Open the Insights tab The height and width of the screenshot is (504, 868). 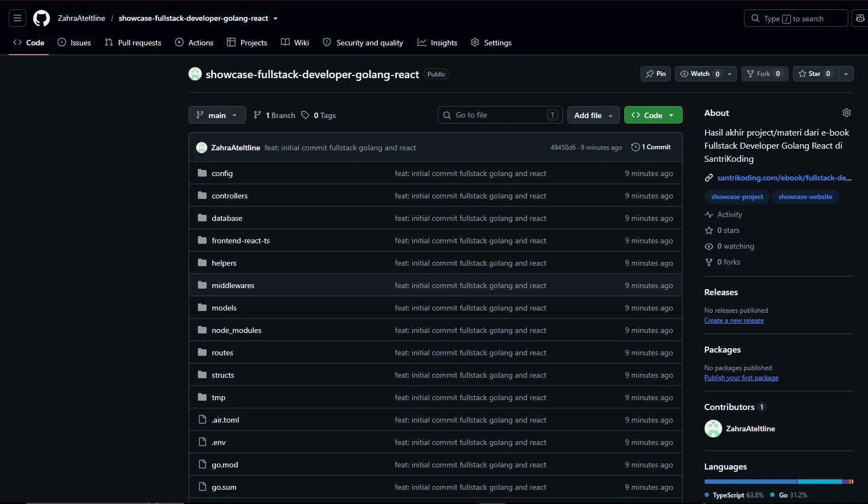437,42
